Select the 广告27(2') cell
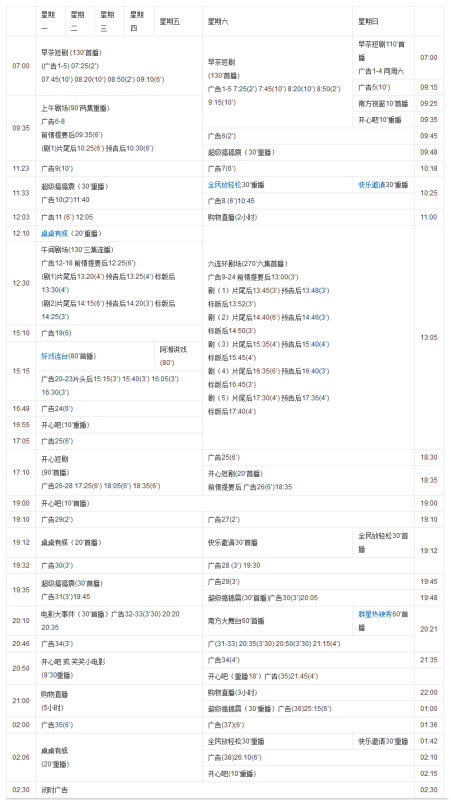This screenshot has width=451, height=800. 308,519
